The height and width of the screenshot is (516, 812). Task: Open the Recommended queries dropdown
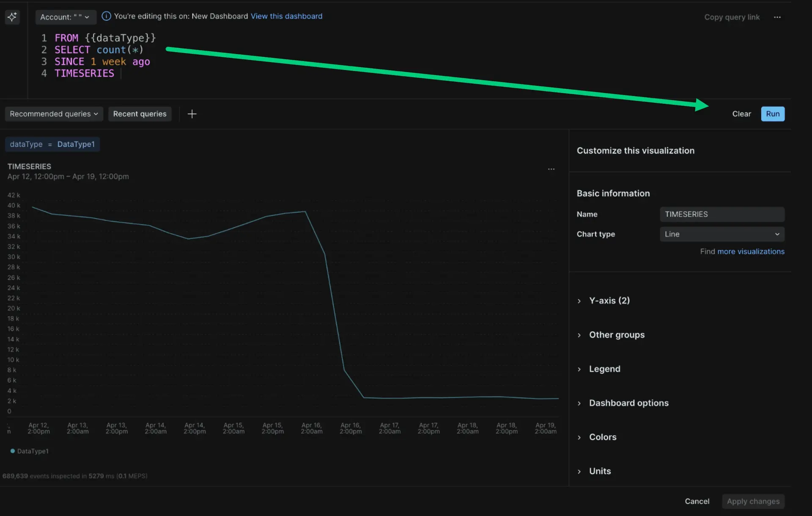(54, 114)
